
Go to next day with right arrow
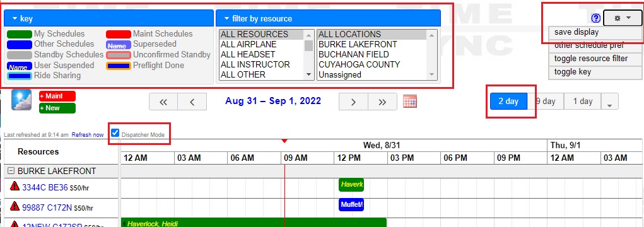(x=353, y=102)
